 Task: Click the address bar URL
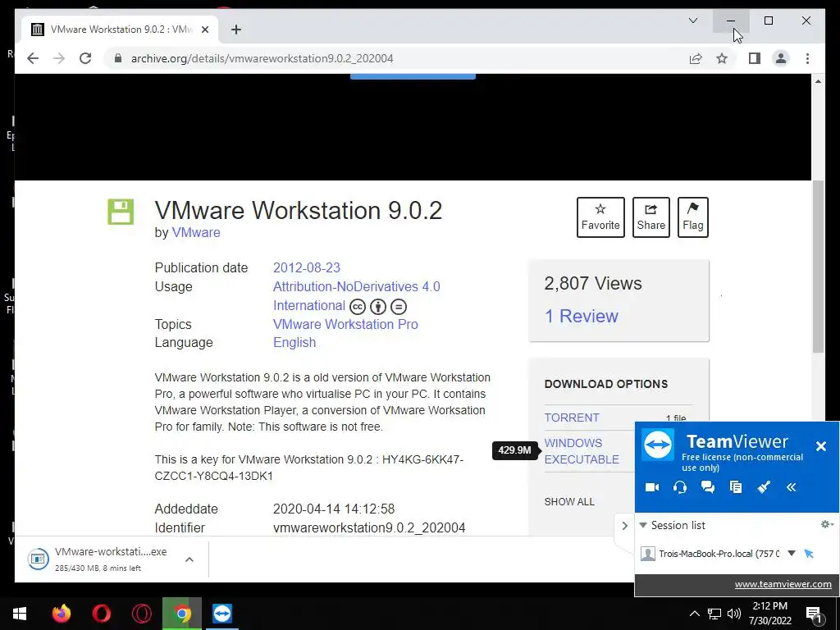coord(262,58)
